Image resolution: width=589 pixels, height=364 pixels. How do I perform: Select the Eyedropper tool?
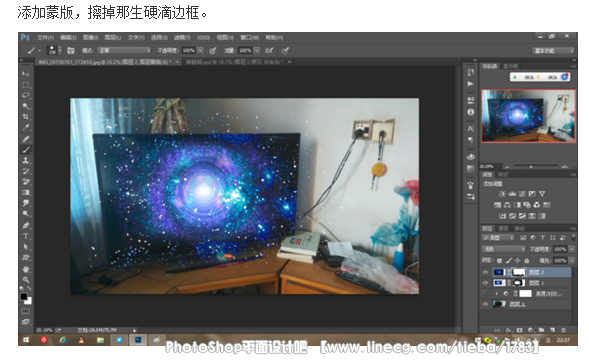(26, 127)
